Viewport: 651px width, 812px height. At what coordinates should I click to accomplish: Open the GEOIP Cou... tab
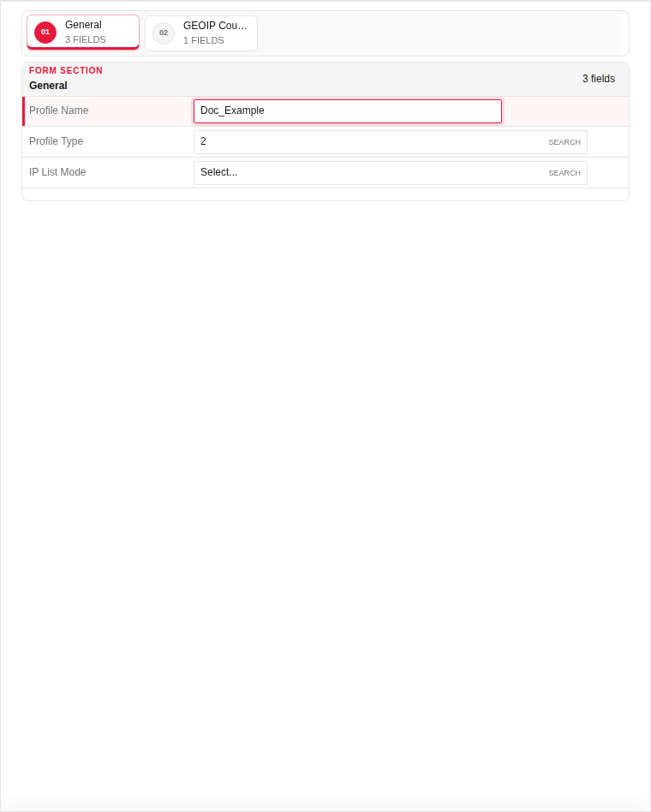(201, 33)
